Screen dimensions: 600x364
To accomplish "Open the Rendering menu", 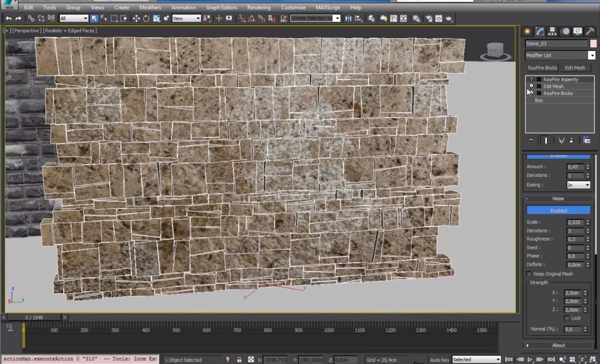I will [x=259, y=7].
